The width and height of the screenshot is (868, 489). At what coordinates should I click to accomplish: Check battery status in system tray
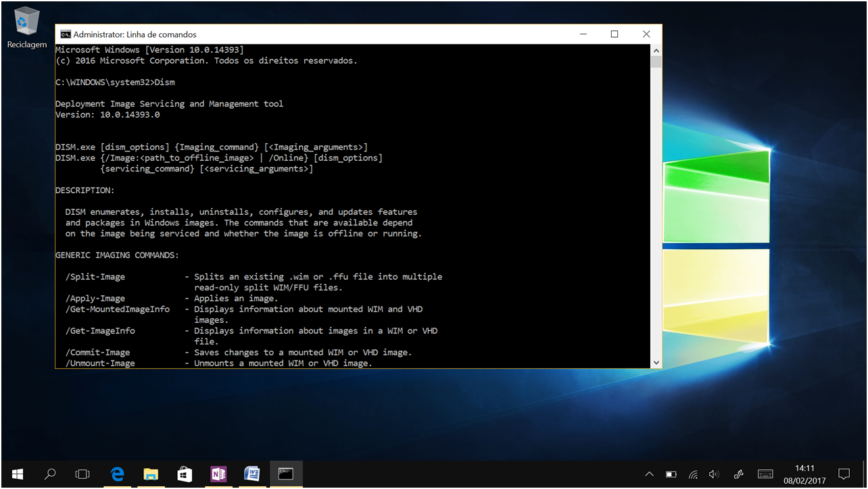coord(671,474)
